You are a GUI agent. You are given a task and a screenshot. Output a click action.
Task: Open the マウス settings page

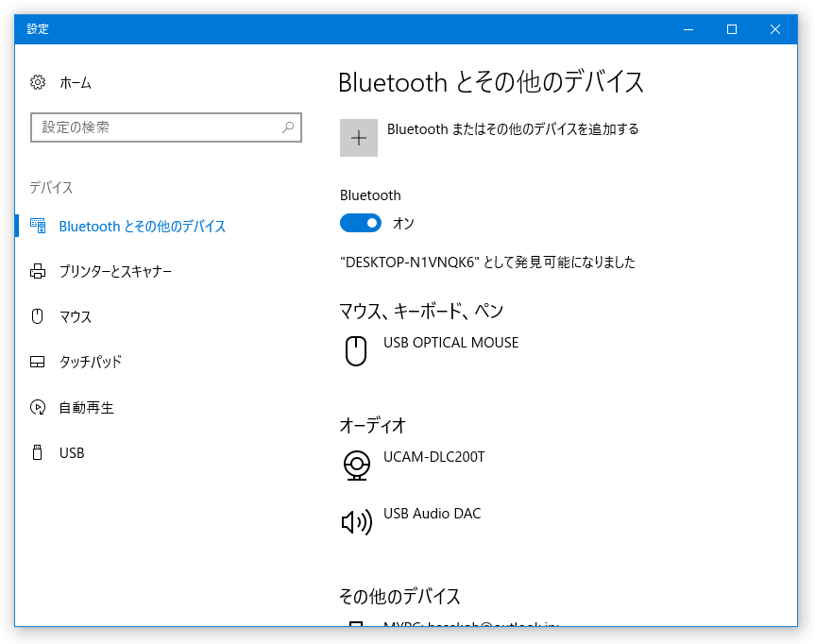click(x=76, y=316)
